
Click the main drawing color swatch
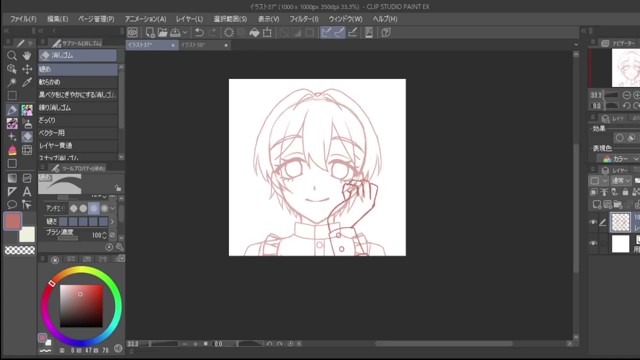pyautogui.click(x=13, y=221)
